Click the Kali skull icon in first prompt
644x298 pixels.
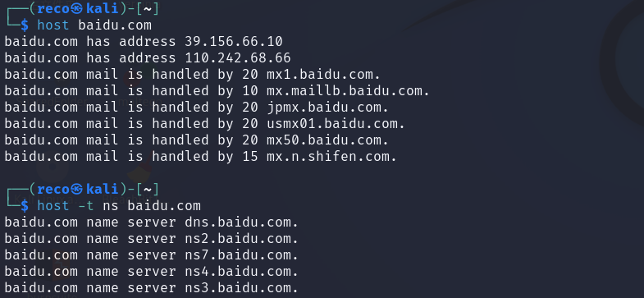click(76, 9)
